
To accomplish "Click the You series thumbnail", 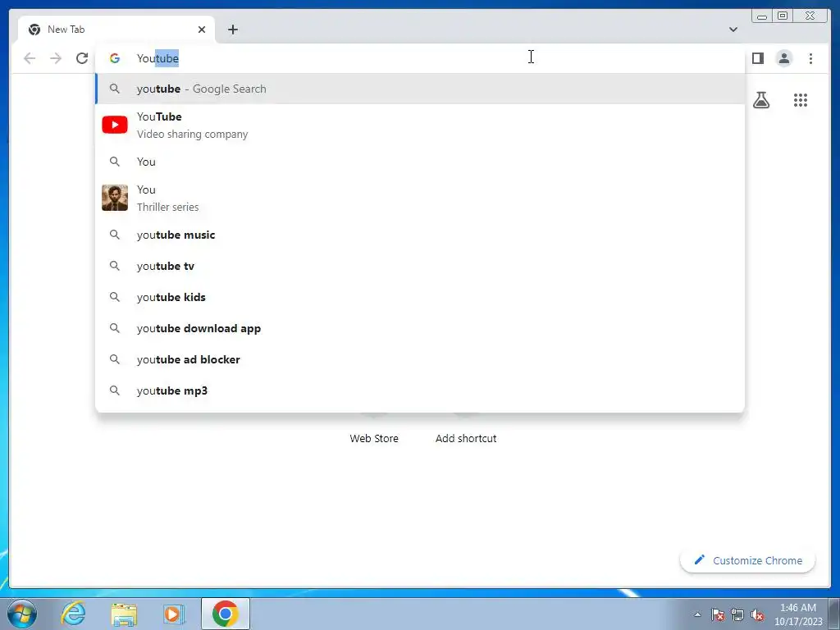I will [115, 198].
